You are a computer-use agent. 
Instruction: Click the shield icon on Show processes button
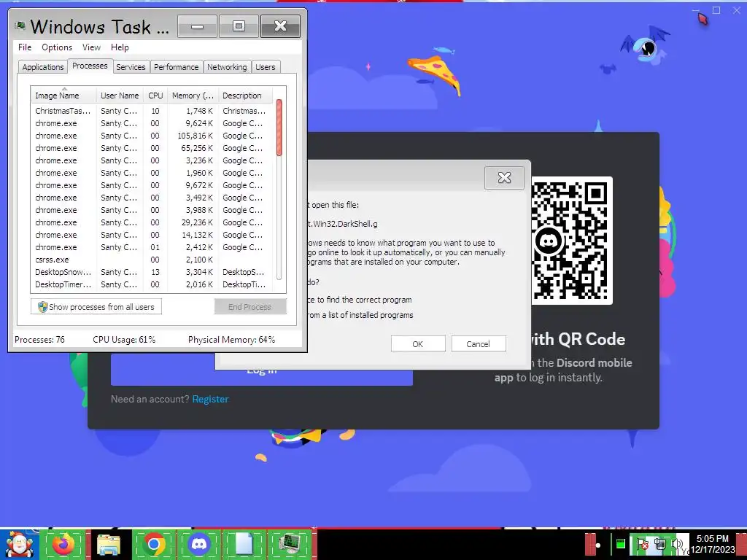pyautogui.click(x=42, y=307)
